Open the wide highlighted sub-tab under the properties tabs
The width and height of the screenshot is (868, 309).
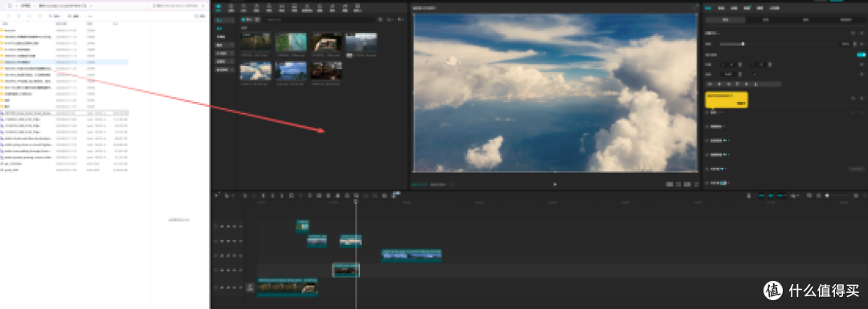point(725,19)
